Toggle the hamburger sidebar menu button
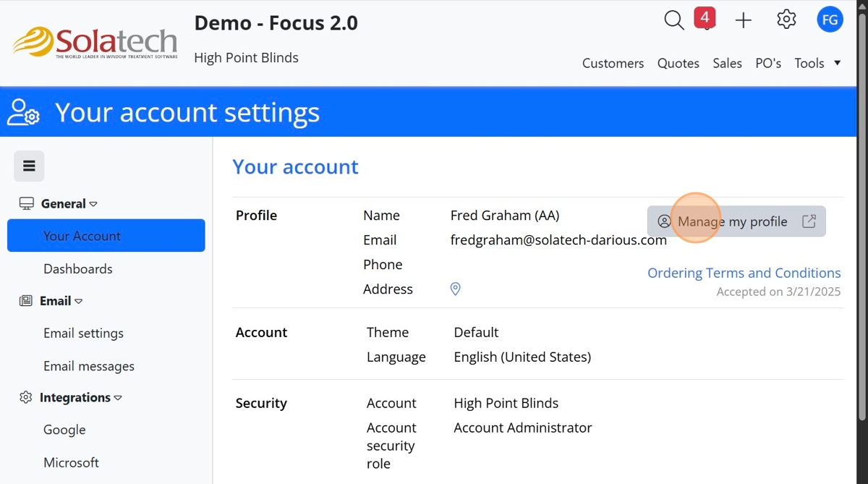Image resolution: width=868 pixels, height=484 pixels. (29, 166)
